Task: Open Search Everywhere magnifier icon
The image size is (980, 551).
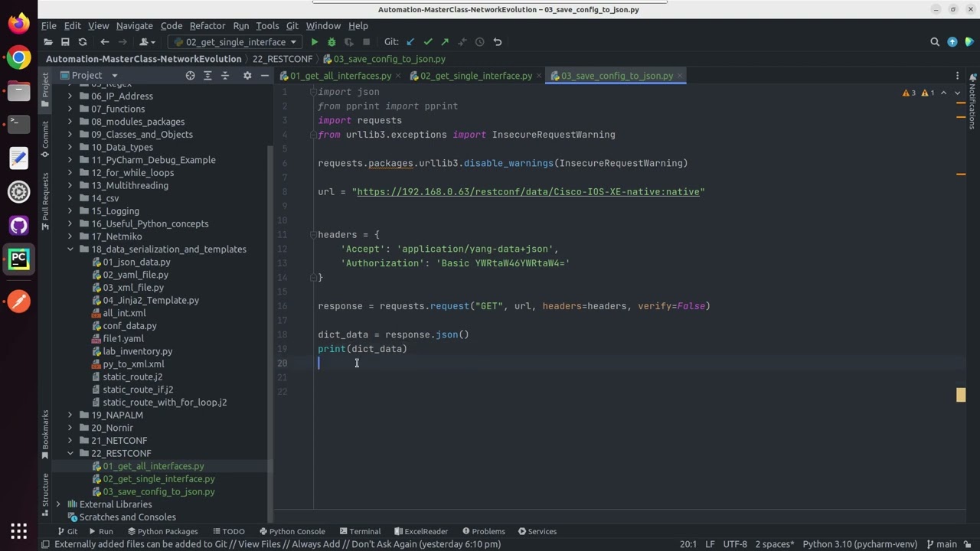Action: click(x=935, y=42)
